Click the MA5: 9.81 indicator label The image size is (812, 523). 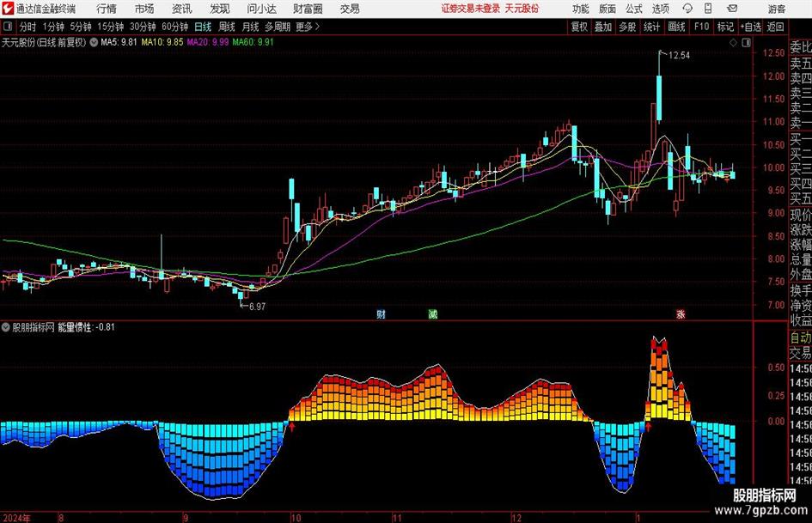119,42
